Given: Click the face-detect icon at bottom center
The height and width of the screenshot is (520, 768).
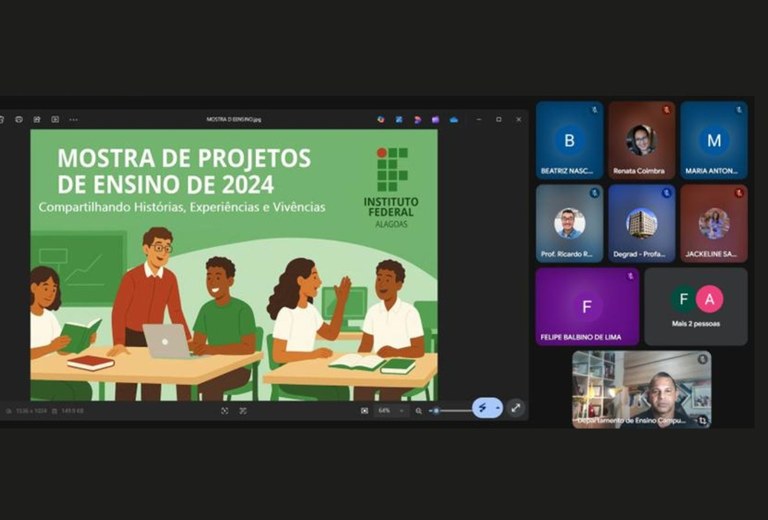Looking at the screenshot, I should (243, 410).
